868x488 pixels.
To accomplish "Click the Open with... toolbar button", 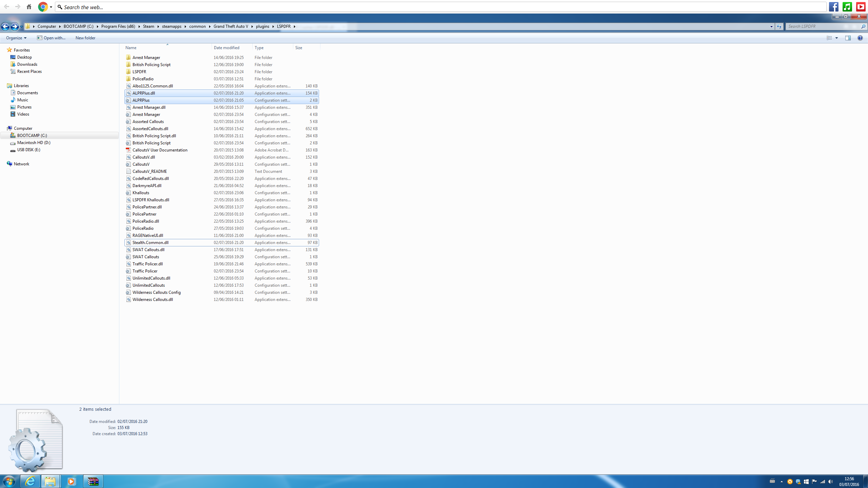I will click(x=51, y=38).
